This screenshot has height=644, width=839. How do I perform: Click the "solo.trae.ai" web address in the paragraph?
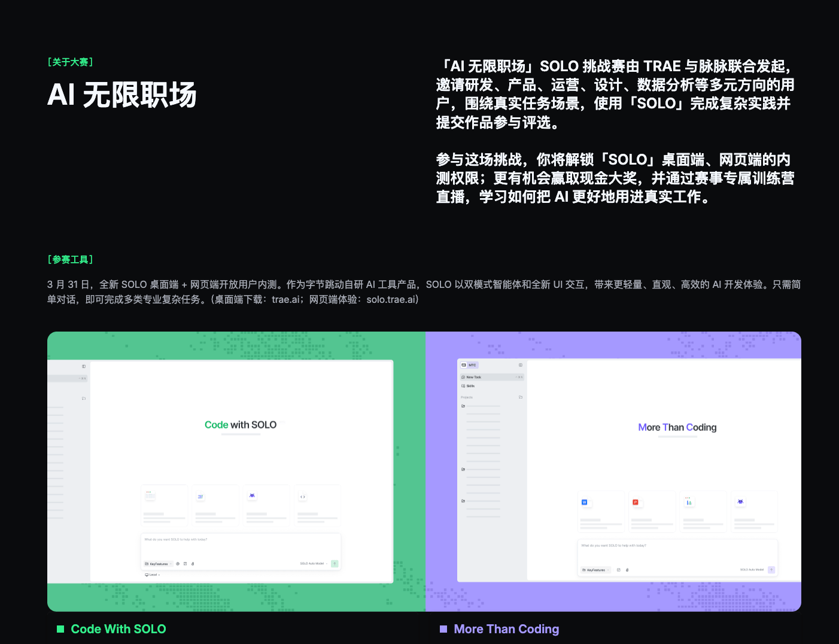[x=390, y=299]
